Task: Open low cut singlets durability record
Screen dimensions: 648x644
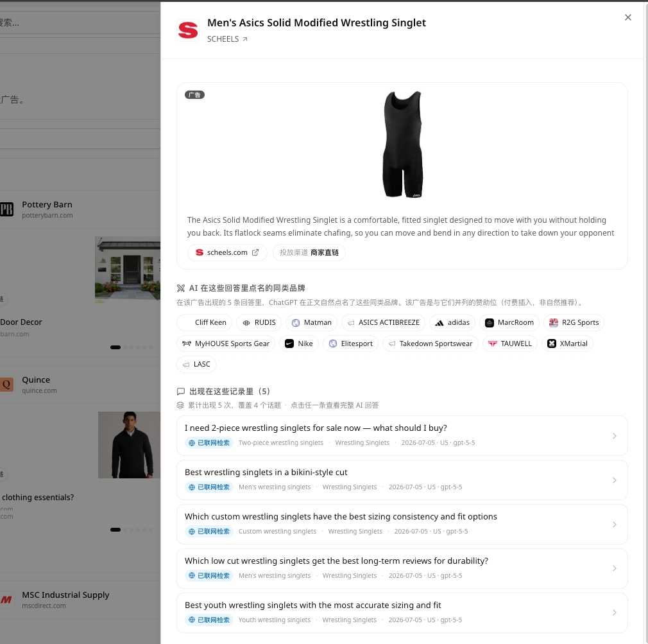Action: 402,568
